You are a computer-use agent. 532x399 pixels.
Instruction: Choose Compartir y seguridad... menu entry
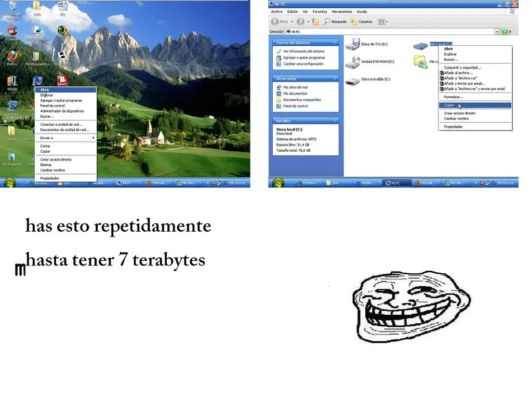(475, 68)
